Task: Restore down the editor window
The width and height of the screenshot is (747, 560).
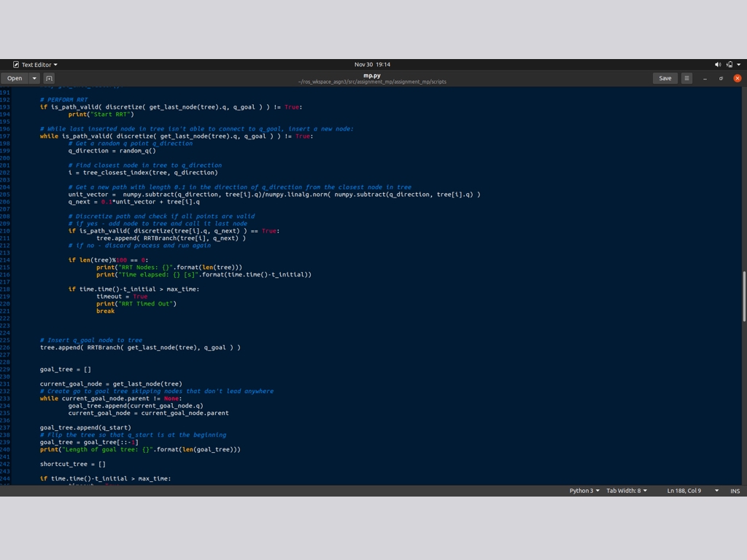Action: pos(721,78)
